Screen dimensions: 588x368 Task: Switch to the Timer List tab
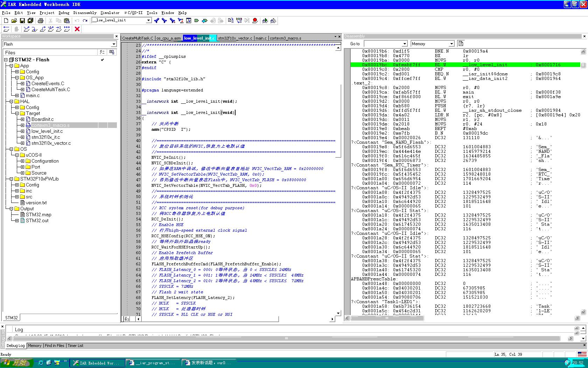point(76,346)
